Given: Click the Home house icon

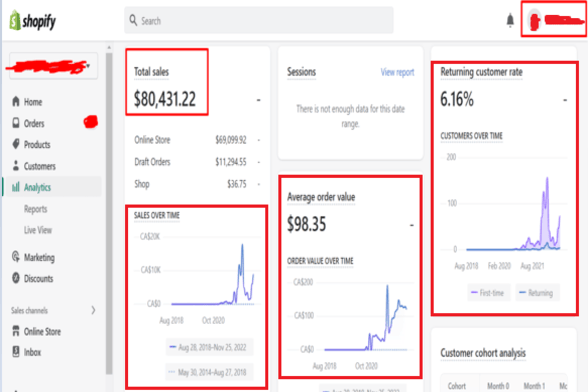Looking at the screenshot, I should point(16,102).
